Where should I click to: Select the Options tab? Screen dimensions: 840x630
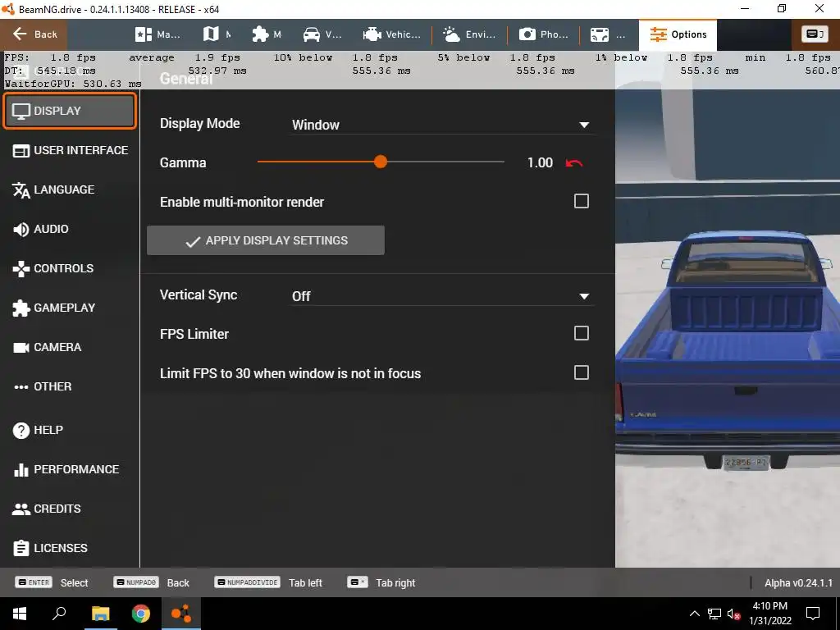678,34
